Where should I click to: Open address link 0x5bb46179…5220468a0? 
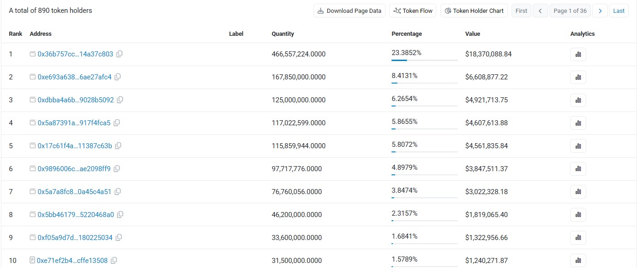(x=76, y=215)
